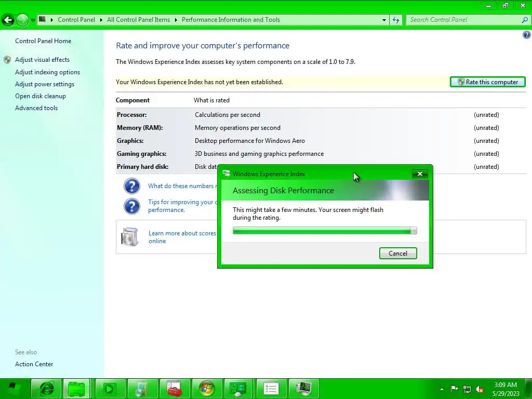Open Adjust visual effects link
The image size is (532, 399).
[43, 60]
